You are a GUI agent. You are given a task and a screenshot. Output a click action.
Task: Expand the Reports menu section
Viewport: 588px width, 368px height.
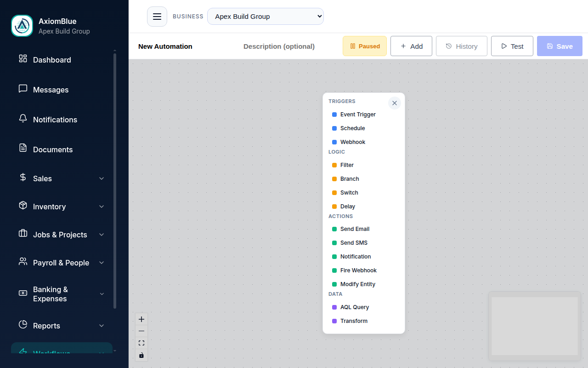click(x=102, y=326)
